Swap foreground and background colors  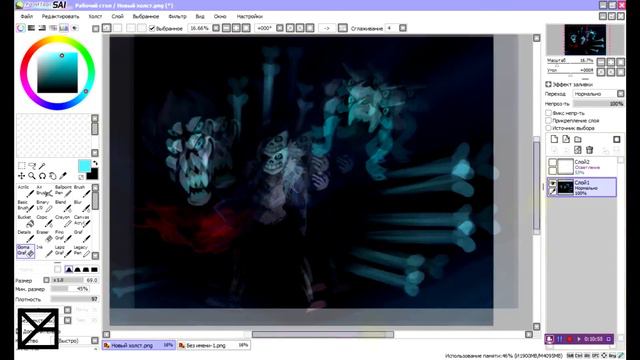(95, 163)
